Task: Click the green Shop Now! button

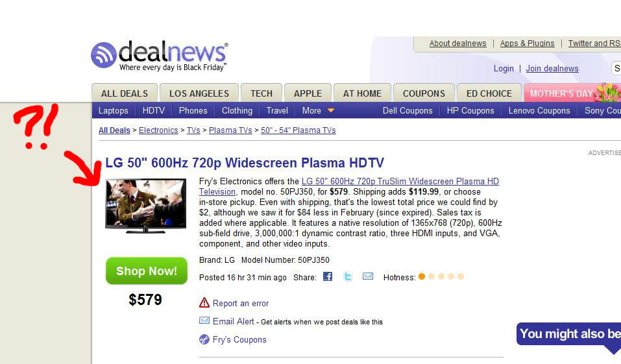Action: [x=147, y=271]
